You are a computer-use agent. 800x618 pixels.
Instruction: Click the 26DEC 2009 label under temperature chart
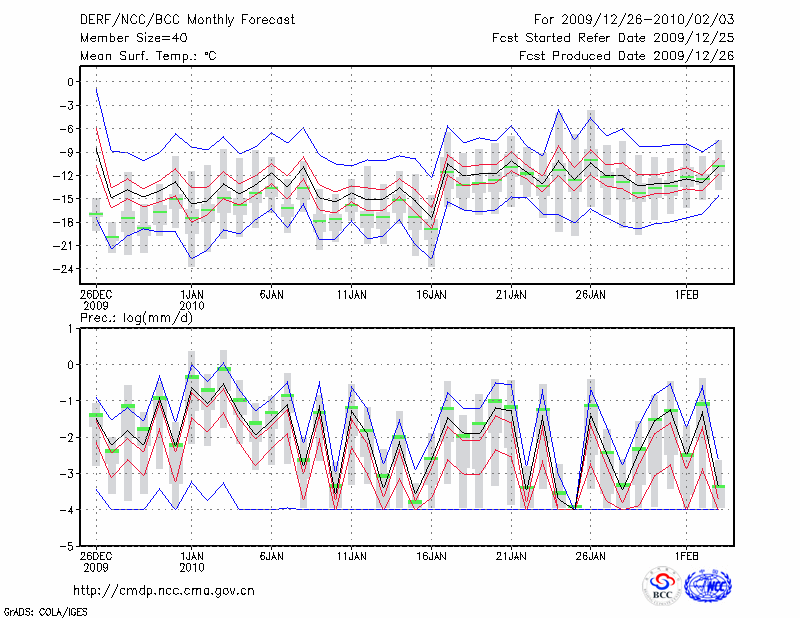pos(96,300)
